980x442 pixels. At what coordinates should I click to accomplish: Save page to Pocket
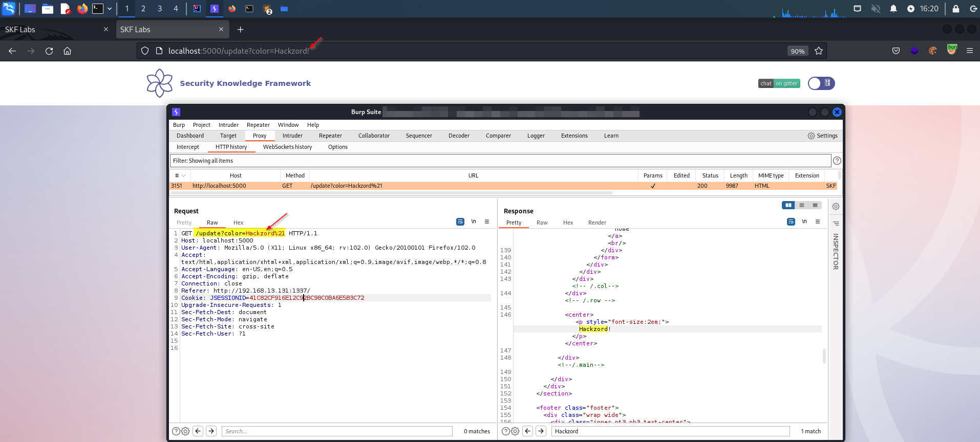896,51
